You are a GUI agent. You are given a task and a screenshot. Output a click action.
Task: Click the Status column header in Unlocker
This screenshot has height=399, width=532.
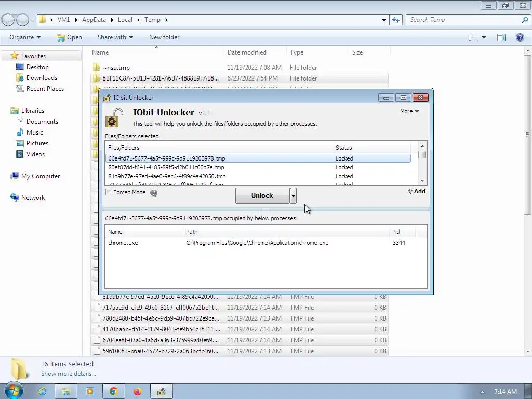pyautogui.click(x=371, y=148)
